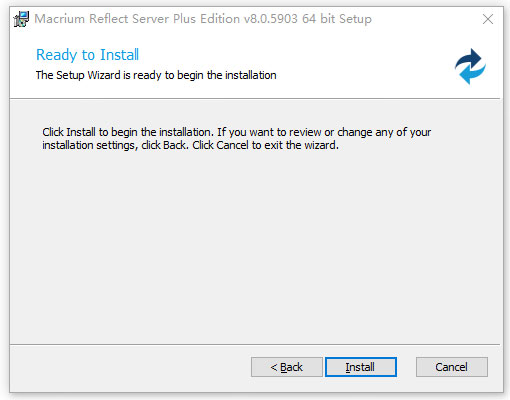Close the setup window with the X
This screenshot has width=510, height=400.
(488, 19)
